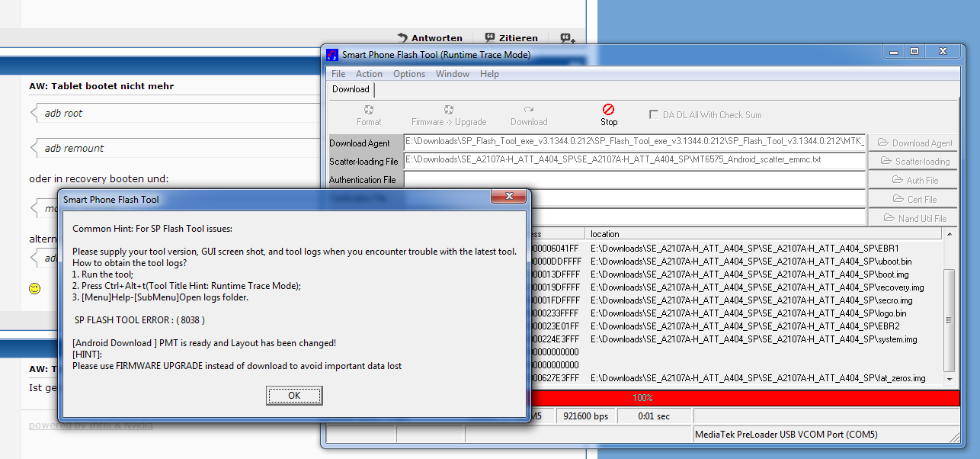This screenshot has height=459, width=980.
Task: Open the Options menu
Action: point(409,74)
